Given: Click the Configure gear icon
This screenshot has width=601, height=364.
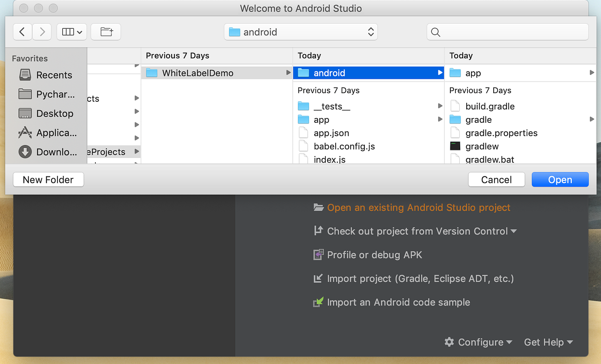Looking at the screenshot, I should click(x=449, y=342).
